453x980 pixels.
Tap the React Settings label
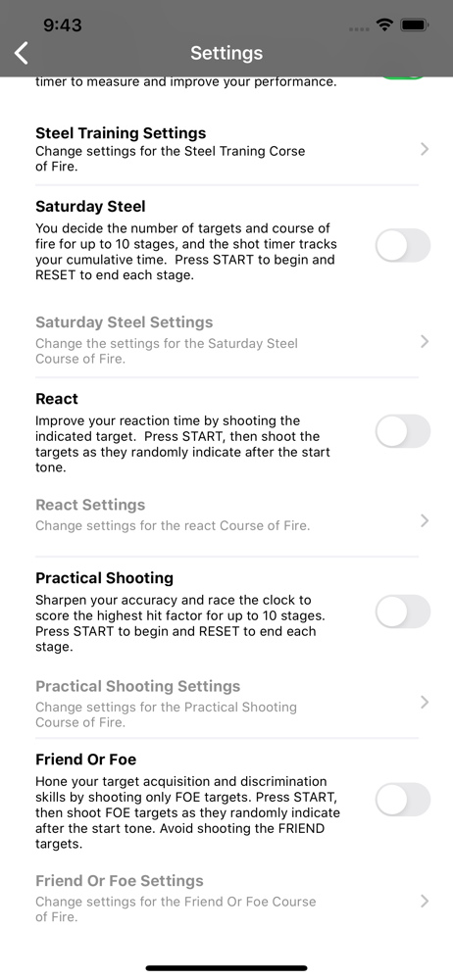[x=90, y=505]
